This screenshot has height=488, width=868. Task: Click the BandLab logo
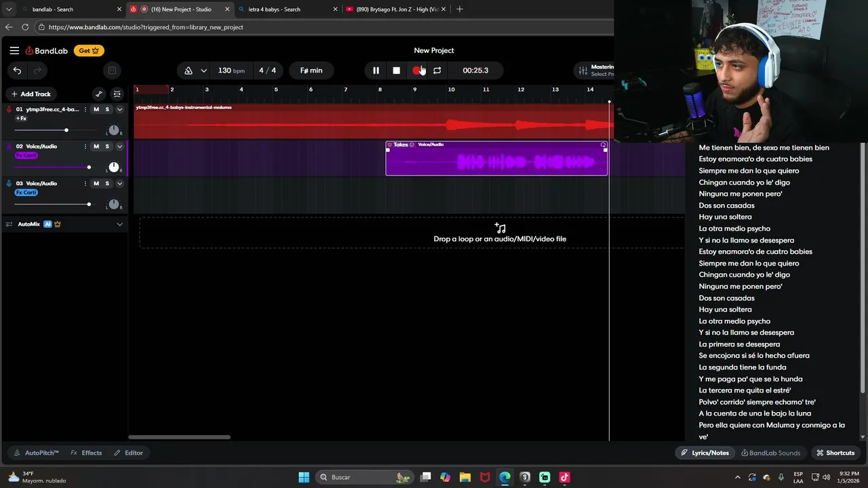[x=46, y=50]
